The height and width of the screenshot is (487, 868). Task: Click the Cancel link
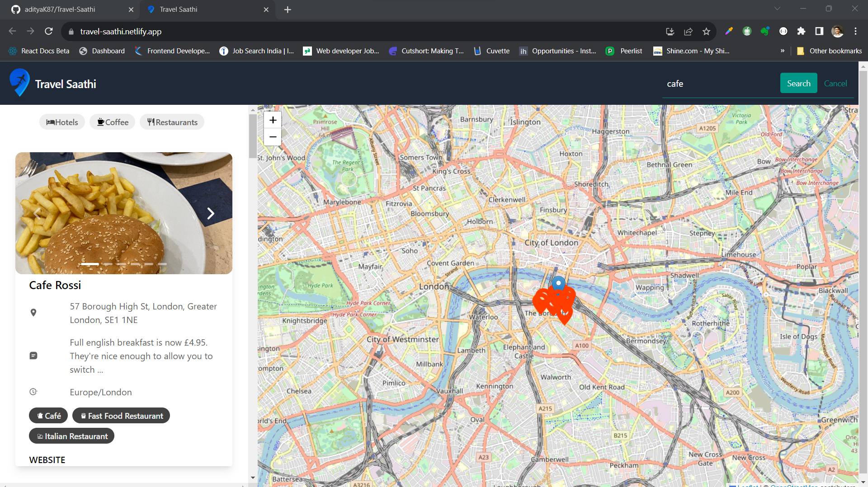click(835, 83)
